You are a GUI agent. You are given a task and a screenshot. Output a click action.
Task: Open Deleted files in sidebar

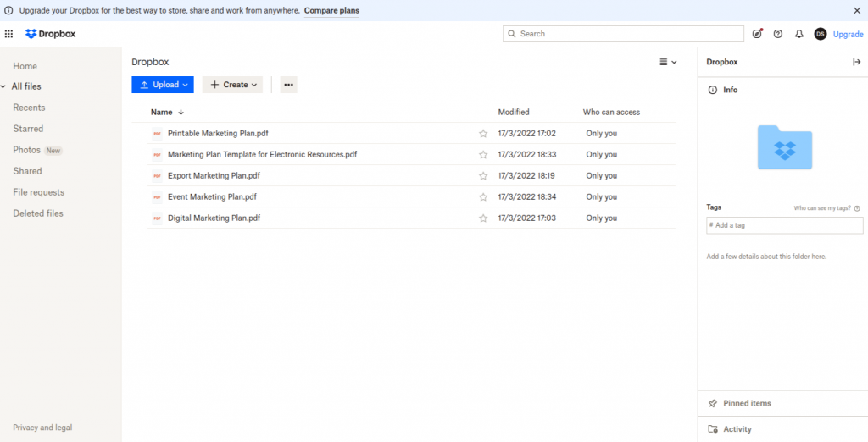[x=38, y=213]
